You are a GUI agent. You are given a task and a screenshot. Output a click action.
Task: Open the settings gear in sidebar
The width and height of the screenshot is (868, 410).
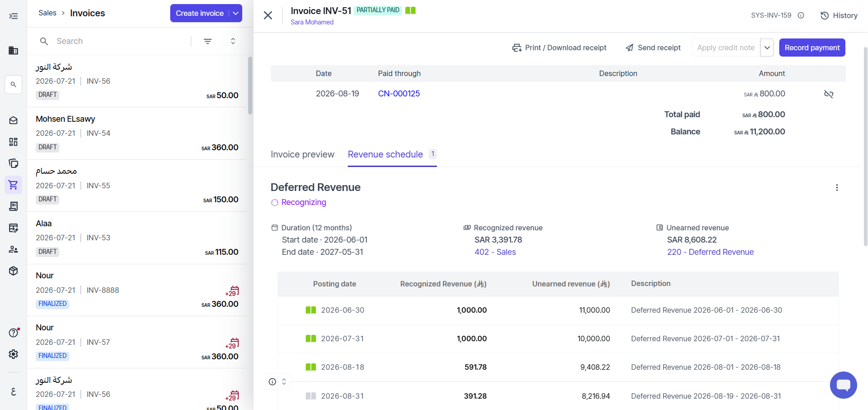tap(14, 354)
